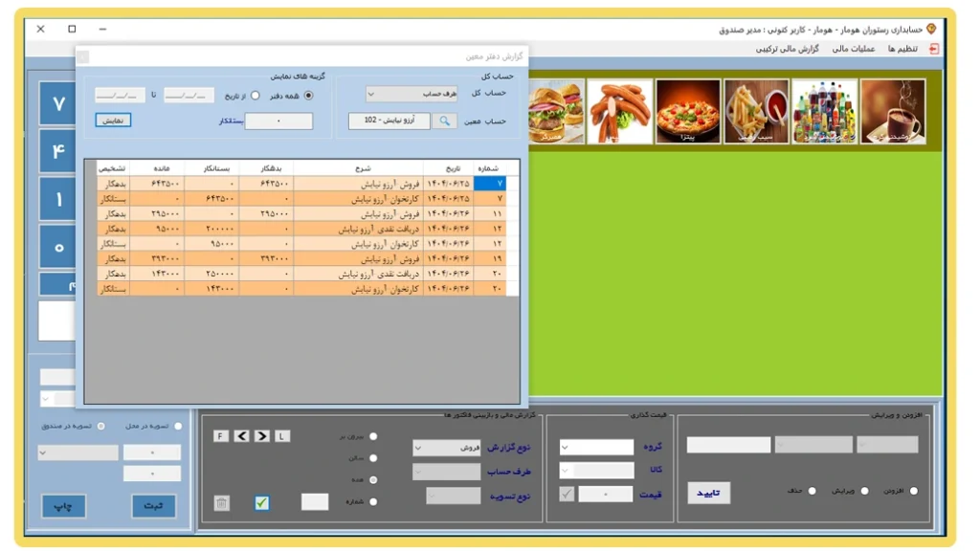The height and width of the screenshot is (552, 980).
Task: Select the همه دفتر radio button
Action: (x=308, y=96)
